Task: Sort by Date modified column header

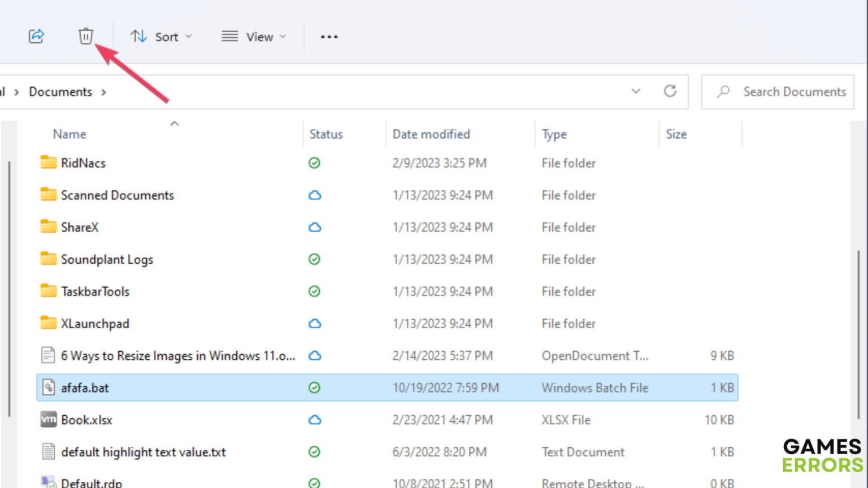Action: pos(431,134)
